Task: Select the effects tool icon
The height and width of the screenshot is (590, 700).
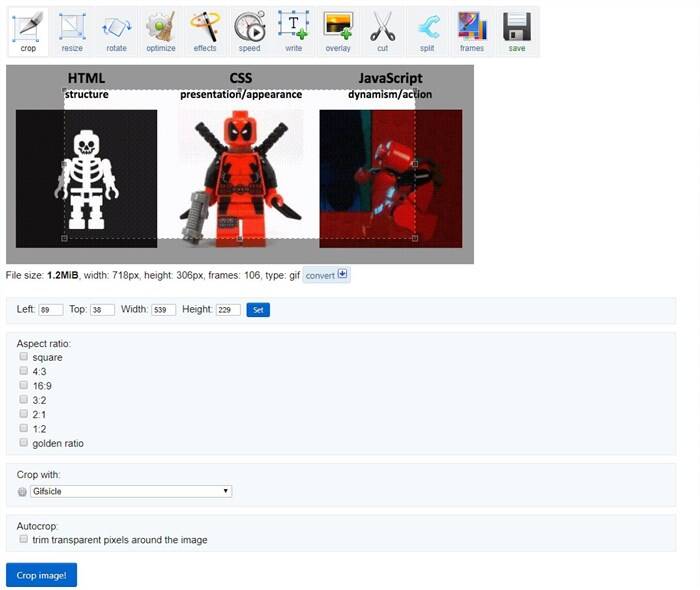Action: click(205, 30)
